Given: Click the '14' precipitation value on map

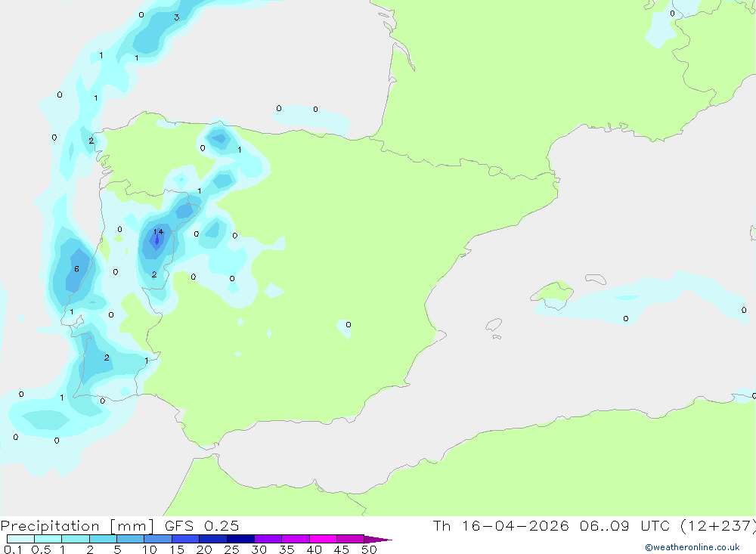Looking at the screenshot, I should point(158,232).
